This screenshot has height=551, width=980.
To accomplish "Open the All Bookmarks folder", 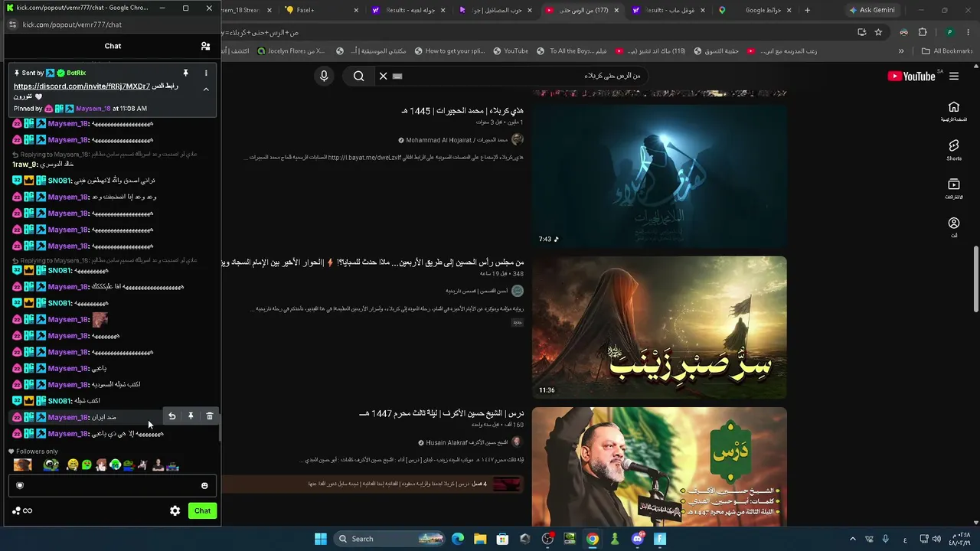I will coord(947,51).
